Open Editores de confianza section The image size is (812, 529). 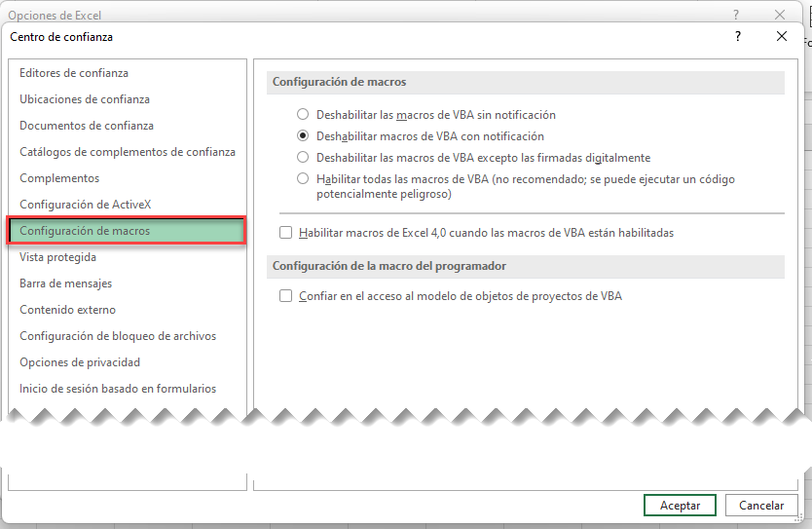pyautogui.click(x=127, y=73)
